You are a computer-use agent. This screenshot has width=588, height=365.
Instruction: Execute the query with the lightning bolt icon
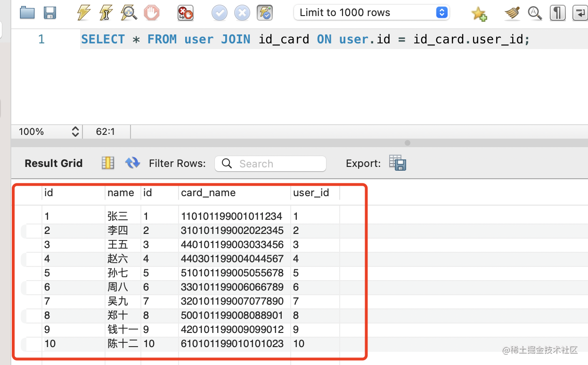tap(83, 13)
